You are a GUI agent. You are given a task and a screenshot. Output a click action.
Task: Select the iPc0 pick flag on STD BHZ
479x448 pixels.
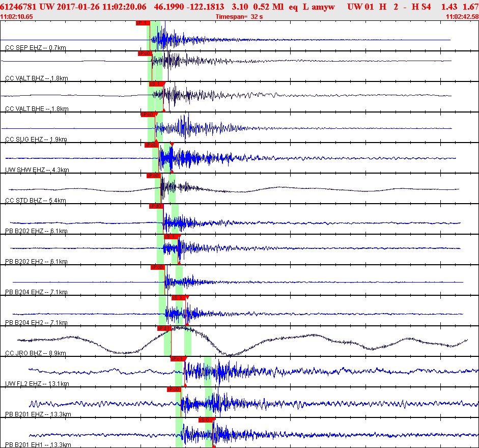[153, 176]
